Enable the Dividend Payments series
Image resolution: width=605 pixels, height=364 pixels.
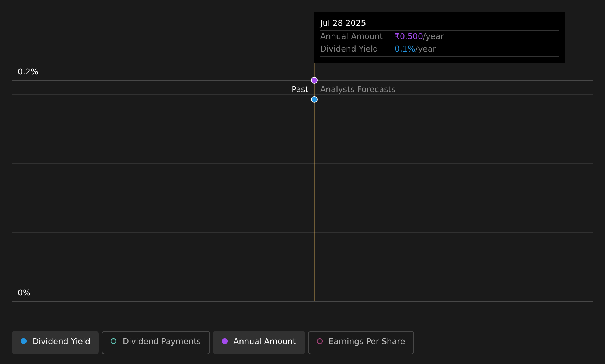[156, 342]
